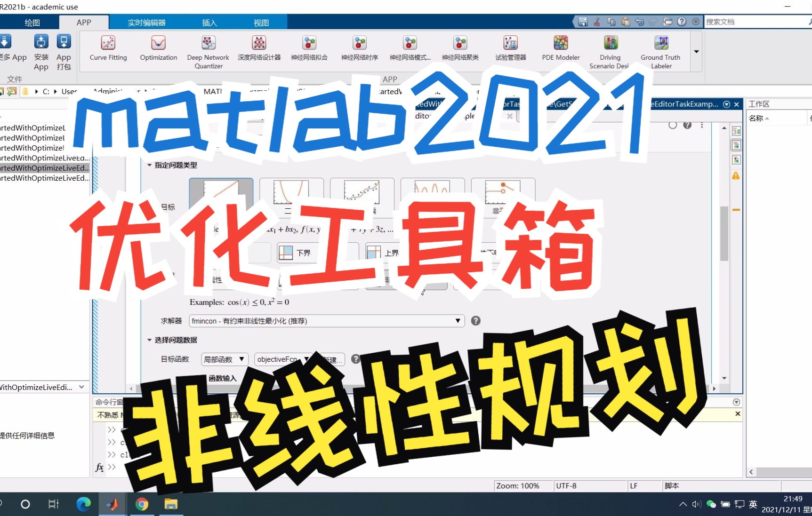Click the editor scroll-down arrow

pos(724,378)
